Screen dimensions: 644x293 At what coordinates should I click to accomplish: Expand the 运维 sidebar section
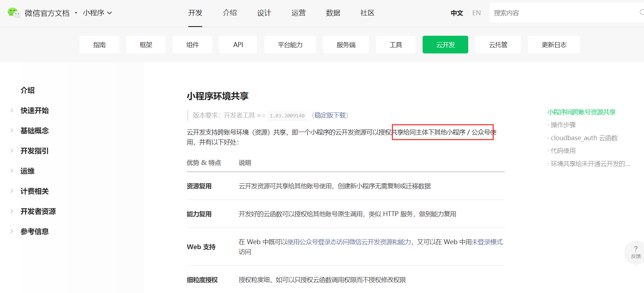[27, 171]
